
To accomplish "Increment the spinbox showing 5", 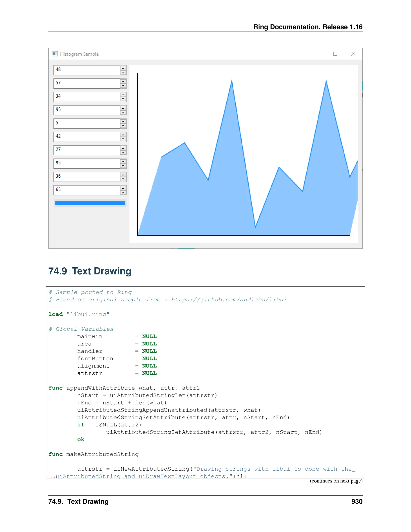I will (x=123, y=121).
